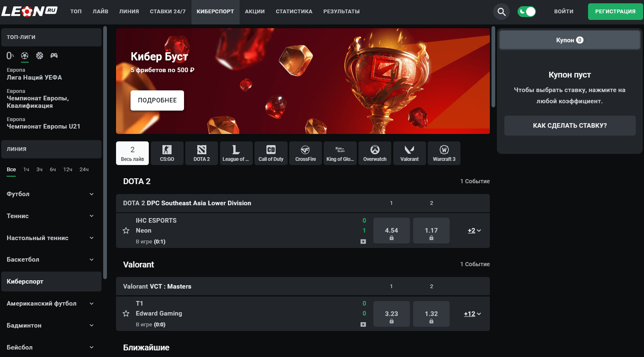644x357 pixels.
Task: Bet on Neon at odds 1.17
Action: click(431, 231)
